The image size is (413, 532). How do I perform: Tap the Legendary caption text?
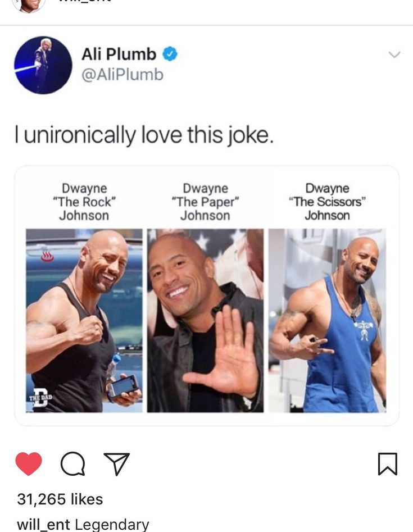112,524
